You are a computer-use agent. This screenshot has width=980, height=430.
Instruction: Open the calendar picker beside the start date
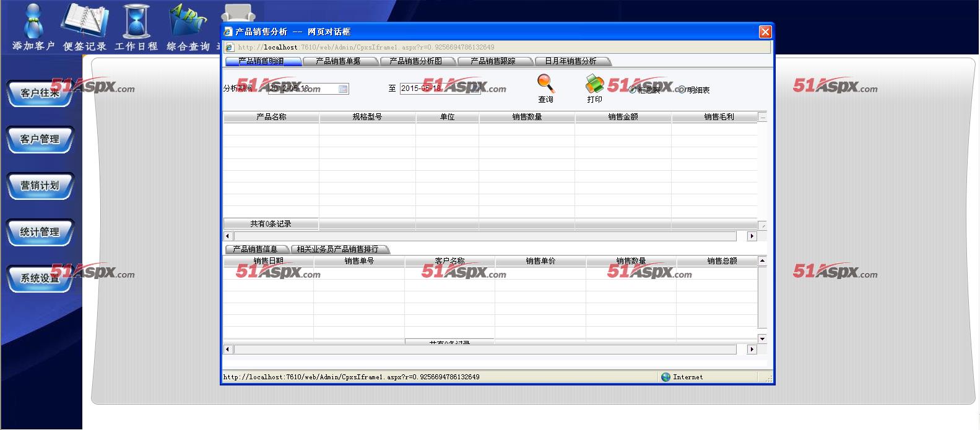point(343,89)
